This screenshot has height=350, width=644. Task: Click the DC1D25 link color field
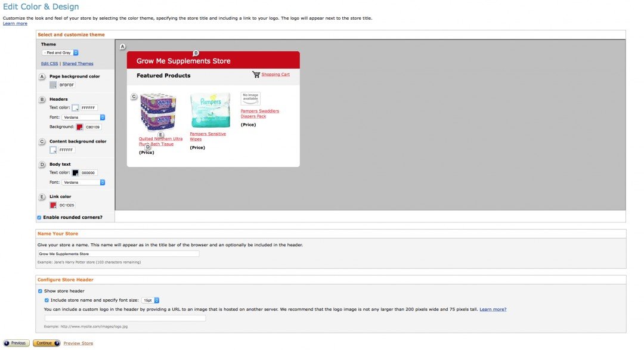click(x=67, y=205)
